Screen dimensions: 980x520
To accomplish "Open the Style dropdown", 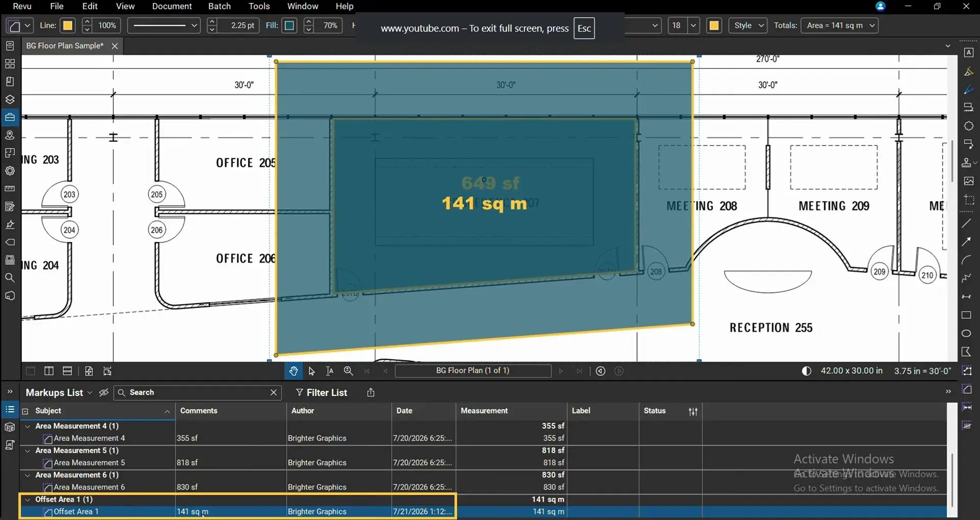I will pyautogui.click(x=748, y=26).
